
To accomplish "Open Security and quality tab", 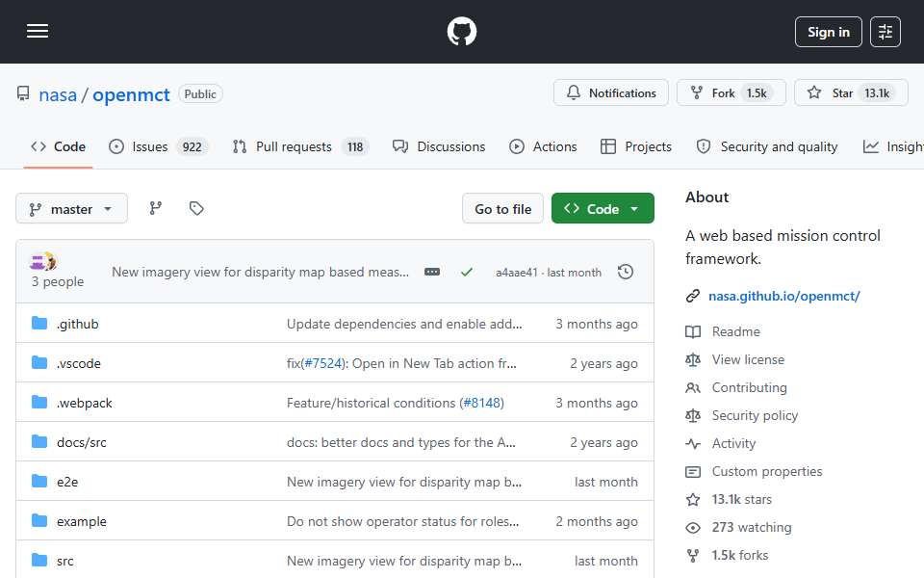I will tap(767, 146).
